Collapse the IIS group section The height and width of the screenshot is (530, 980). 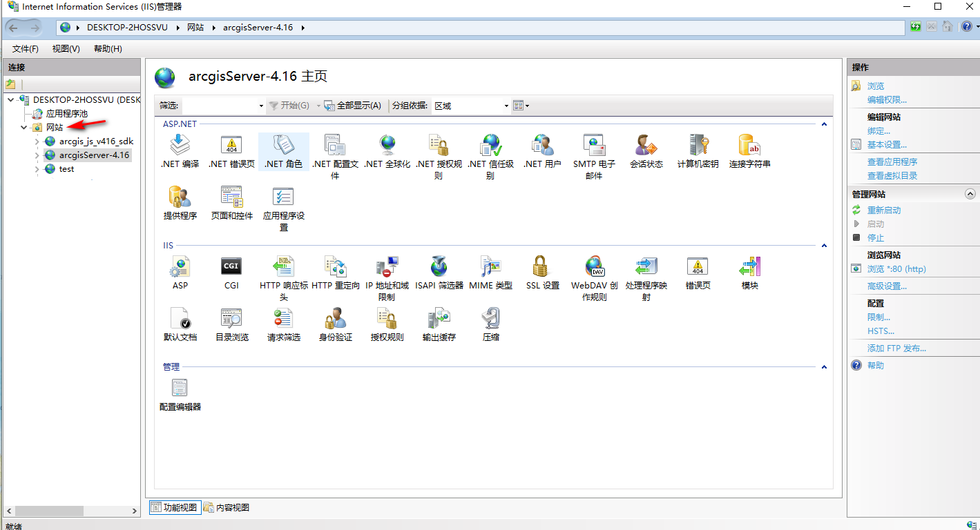824,246
